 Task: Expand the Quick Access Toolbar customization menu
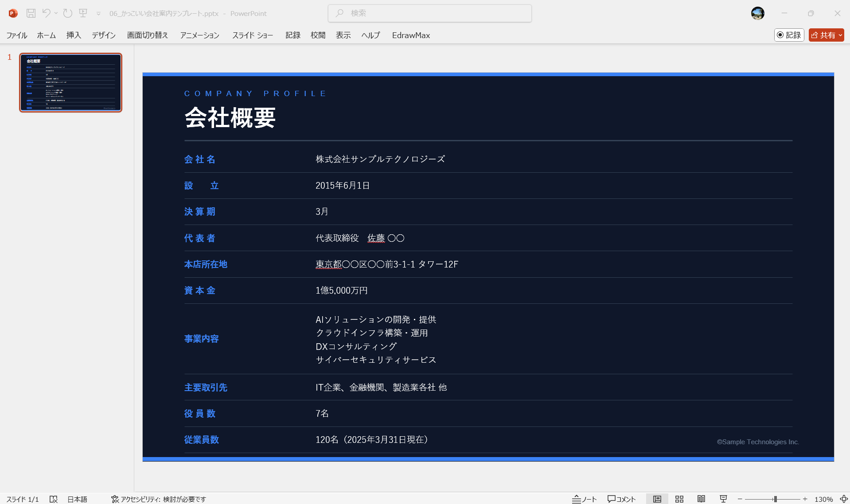point(98,14)
